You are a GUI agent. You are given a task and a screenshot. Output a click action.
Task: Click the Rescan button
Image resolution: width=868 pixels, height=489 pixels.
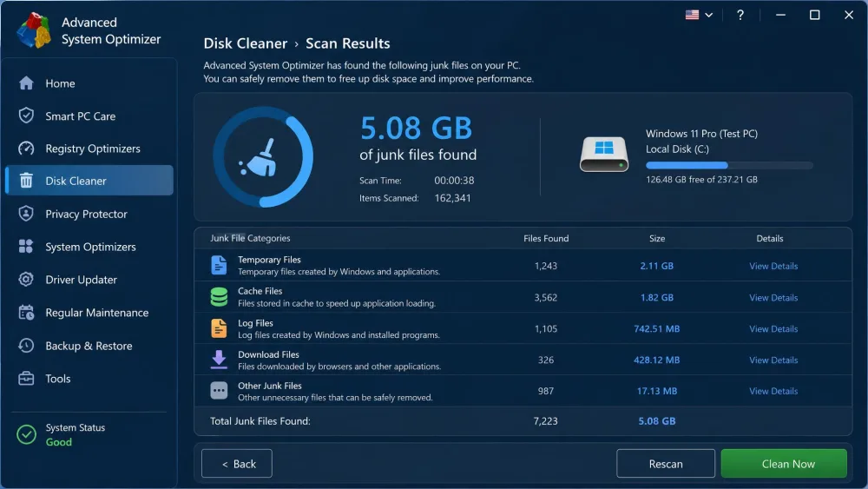[666, 464]
